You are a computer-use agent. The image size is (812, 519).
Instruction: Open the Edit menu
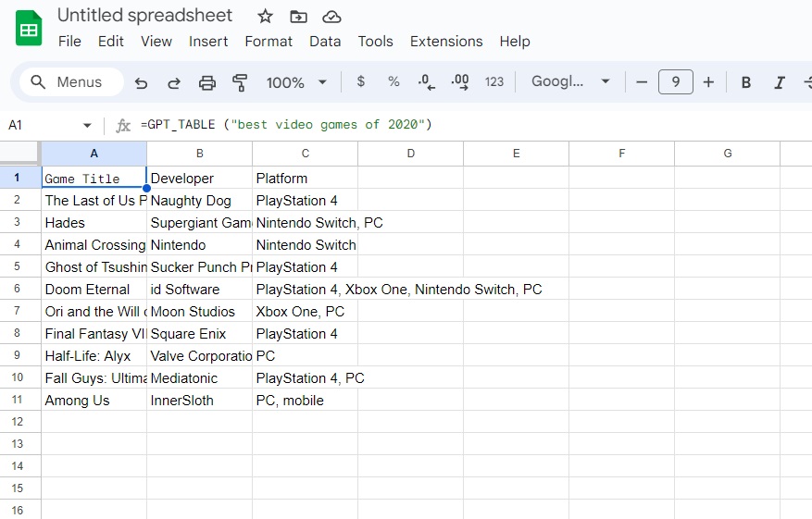[x=111, y=42]
